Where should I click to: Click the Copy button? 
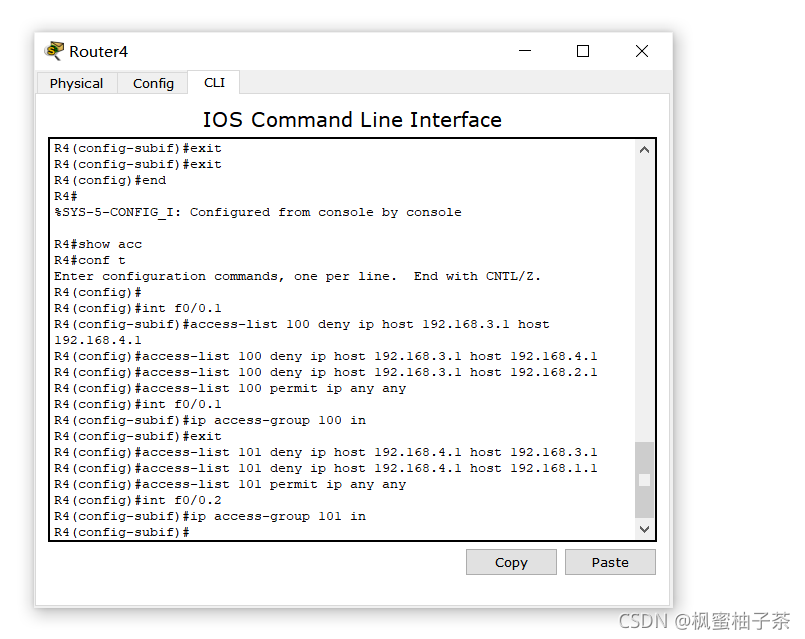(511, 562)
